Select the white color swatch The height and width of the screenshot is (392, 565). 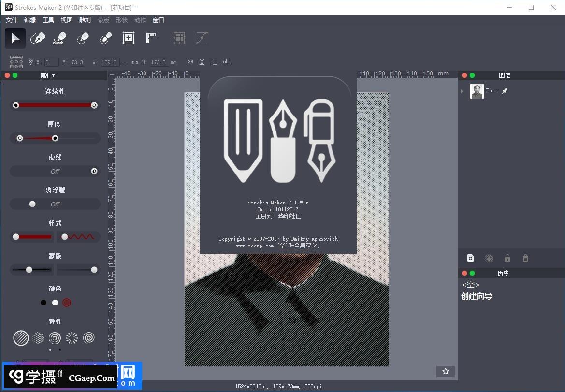(x=55, y=303)
